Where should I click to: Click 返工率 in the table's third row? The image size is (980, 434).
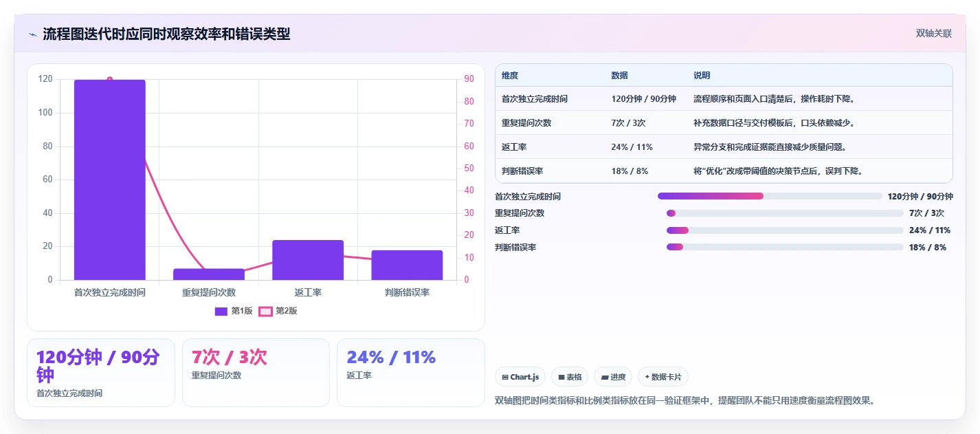pos(514,147)
